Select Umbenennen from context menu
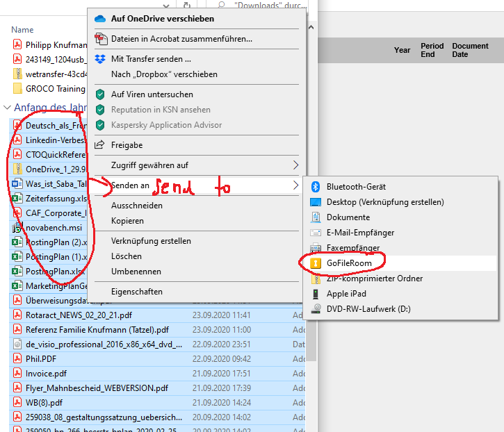This screenshot has width=504, height=432. point(197,272)
